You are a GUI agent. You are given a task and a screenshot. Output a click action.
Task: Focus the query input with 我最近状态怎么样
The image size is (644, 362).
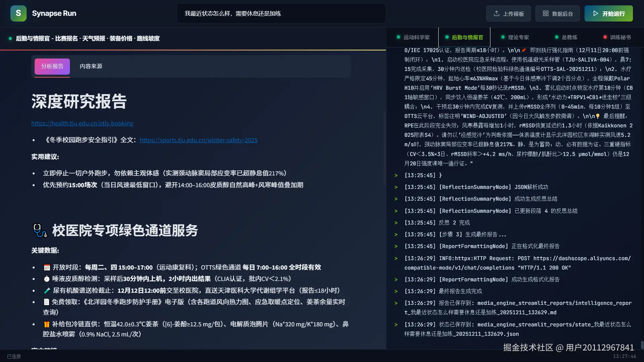[x=281, y=13]
